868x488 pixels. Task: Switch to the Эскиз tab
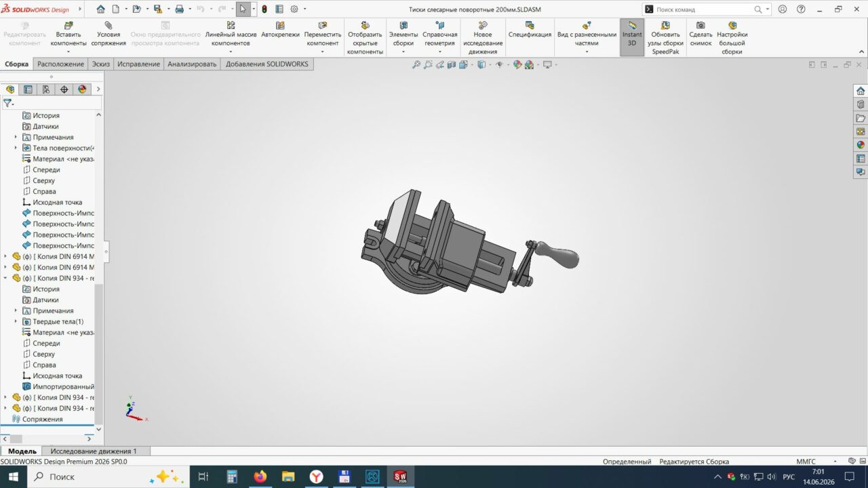(x=101, y=64)
